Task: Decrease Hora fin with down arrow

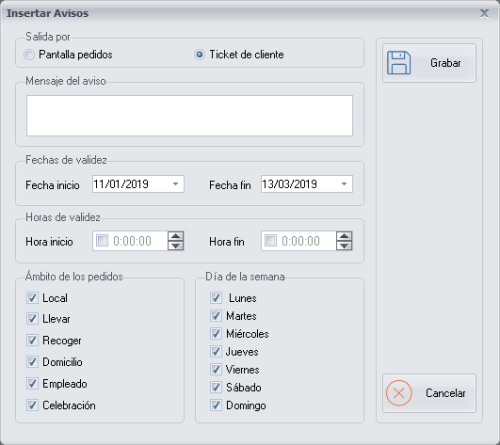Action: tap(344, 246)
